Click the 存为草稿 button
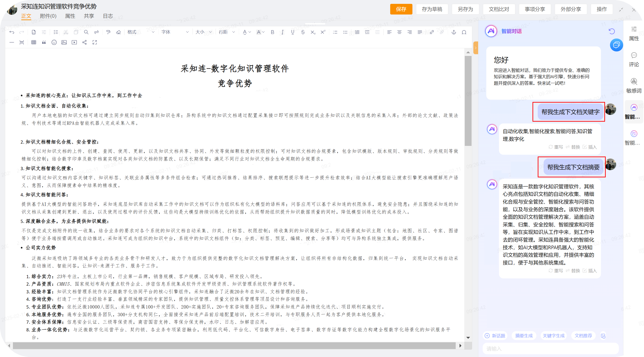Viewport: 644px width, 357px height. [x=432, y=9]
